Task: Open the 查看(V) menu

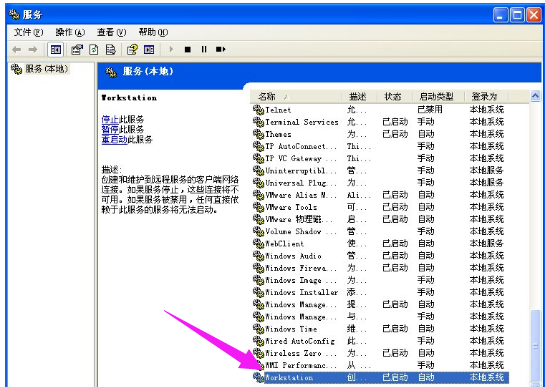Action: (x=111, y=32)
